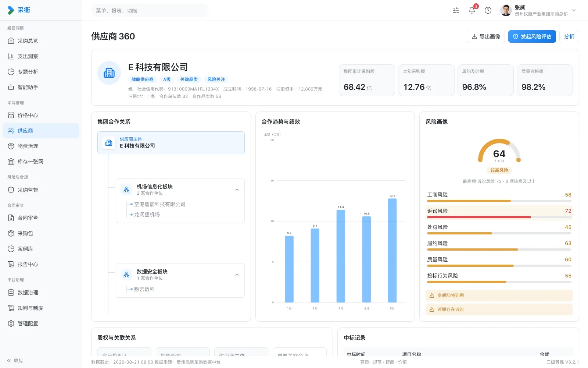Screen dimensions: 588x368
Task: Collapse the sidebar with 收起
Action: point(15,361)
